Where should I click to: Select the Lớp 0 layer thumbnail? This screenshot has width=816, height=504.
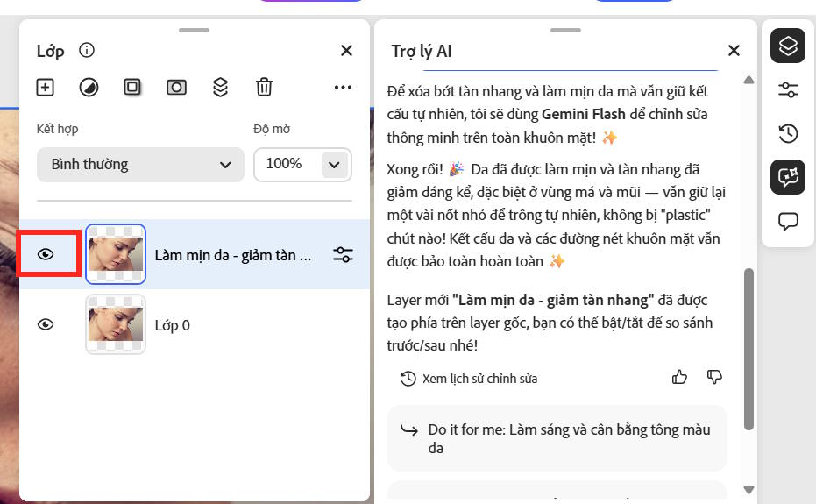tap(116, 324)
